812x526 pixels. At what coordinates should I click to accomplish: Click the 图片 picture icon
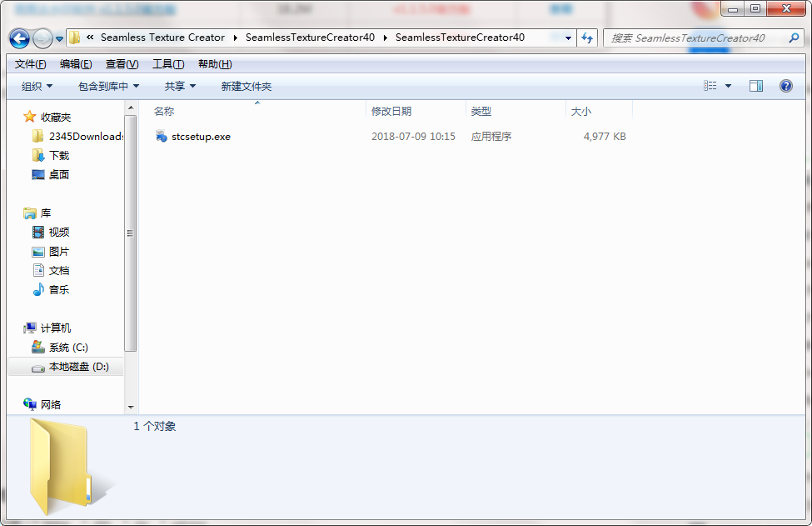point(37,252)
